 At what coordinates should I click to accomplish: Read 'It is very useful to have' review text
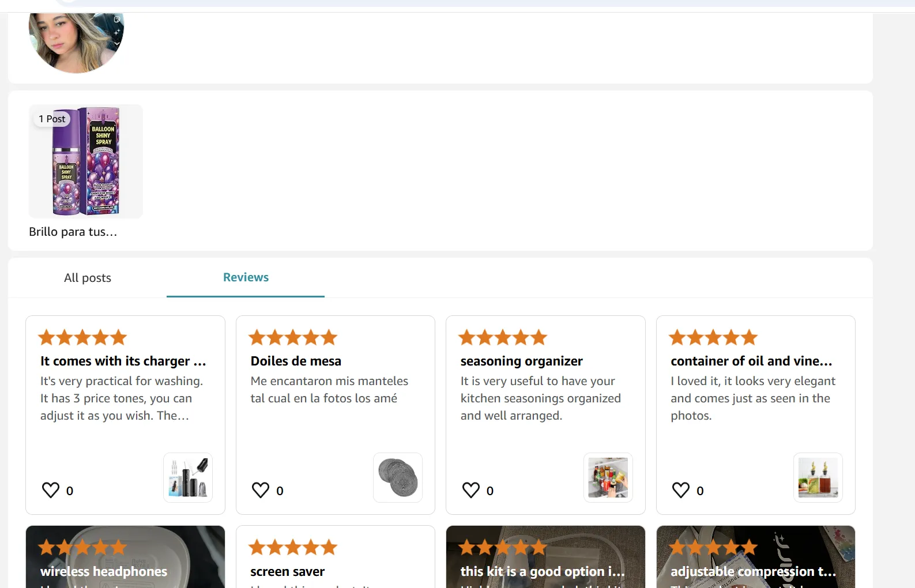(x=541, y=398)
